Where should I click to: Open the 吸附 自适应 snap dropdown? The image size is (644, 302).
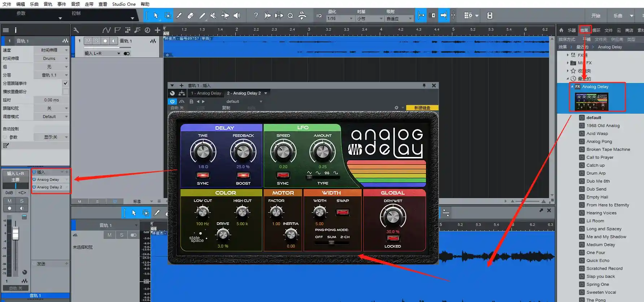tap(399, 18)
